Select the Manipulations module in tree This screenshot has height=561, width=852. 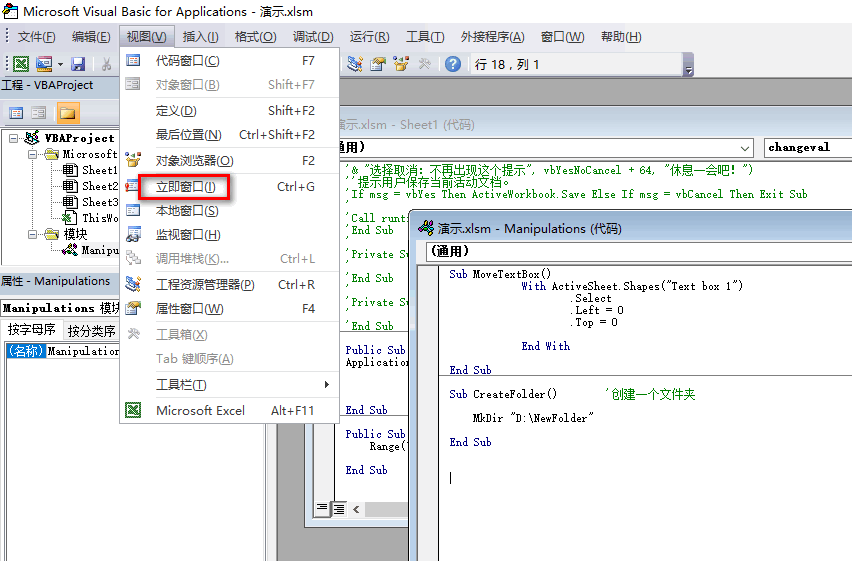pyautogui.click(x=90, y=250)
